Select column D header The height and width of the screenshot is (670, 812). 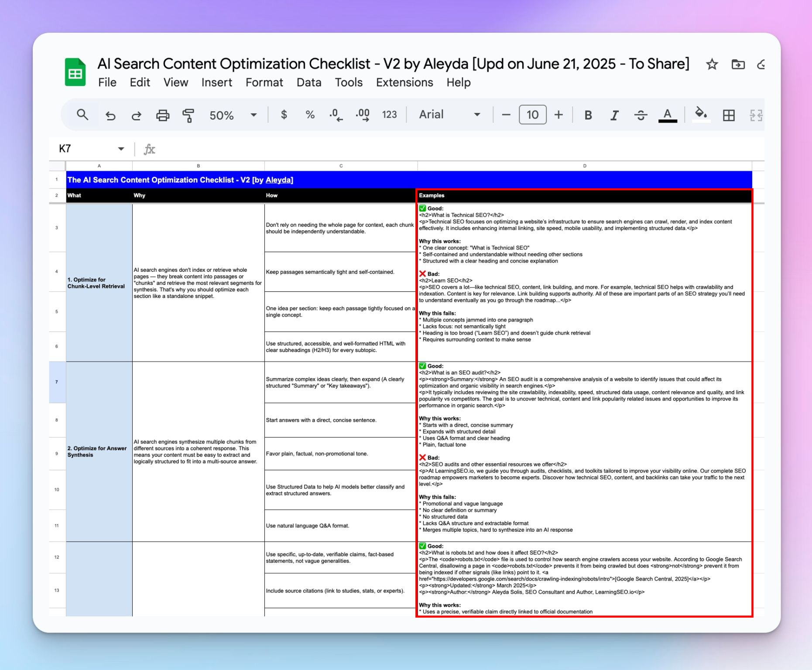pyautogui.click(x=585, y=166)
